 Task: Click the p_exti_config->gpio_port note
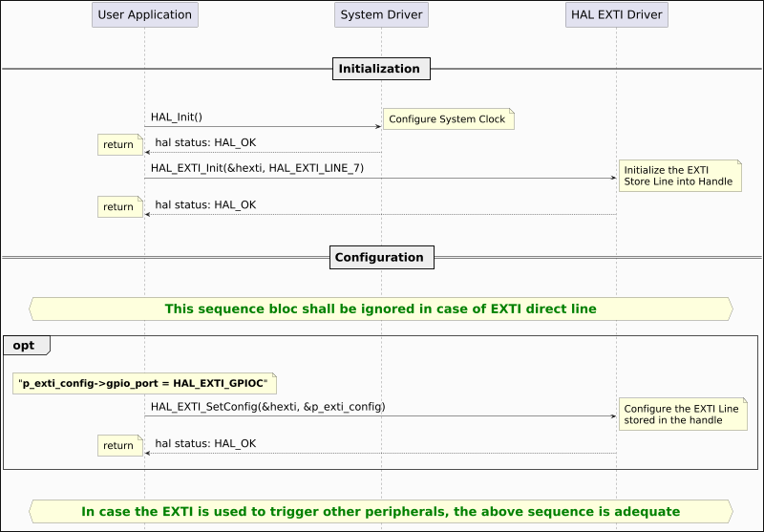[145, 383]
